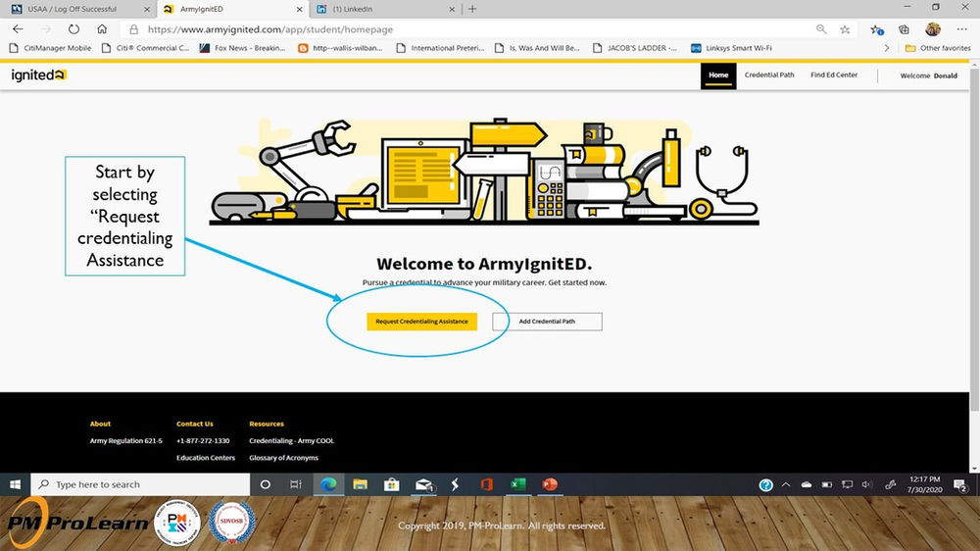980x551 pixels.
Task: Click the padlock site info icon
Action: tap(133, 29)
